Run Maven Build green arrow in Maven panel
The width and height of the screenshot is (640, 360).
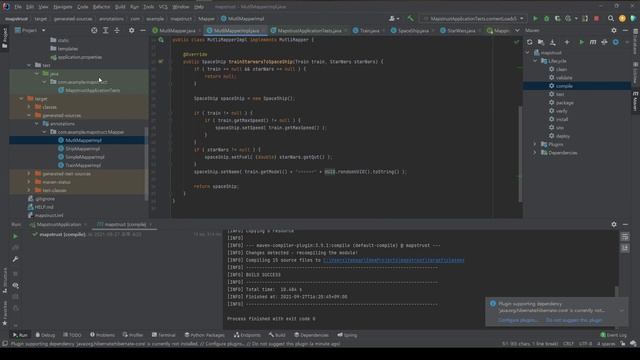coord(581,42)
